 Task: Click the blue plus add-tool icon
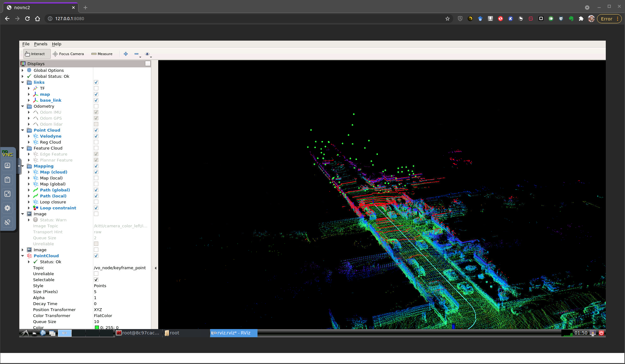(126, 54)
